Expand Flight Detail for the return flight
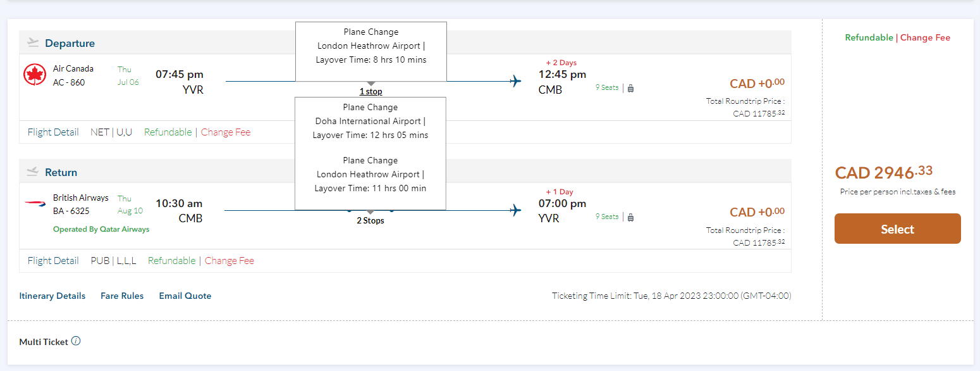This screenshot has width=980, height=371. point(53,261)
